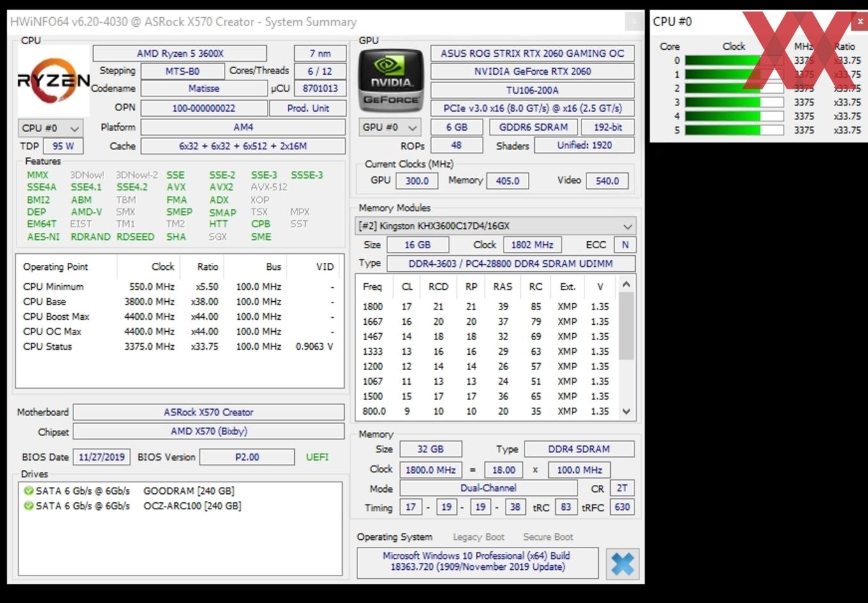Click the video clock 540.0 field
Viewport: 868px width, 603px height.
[x=607, y=181]
